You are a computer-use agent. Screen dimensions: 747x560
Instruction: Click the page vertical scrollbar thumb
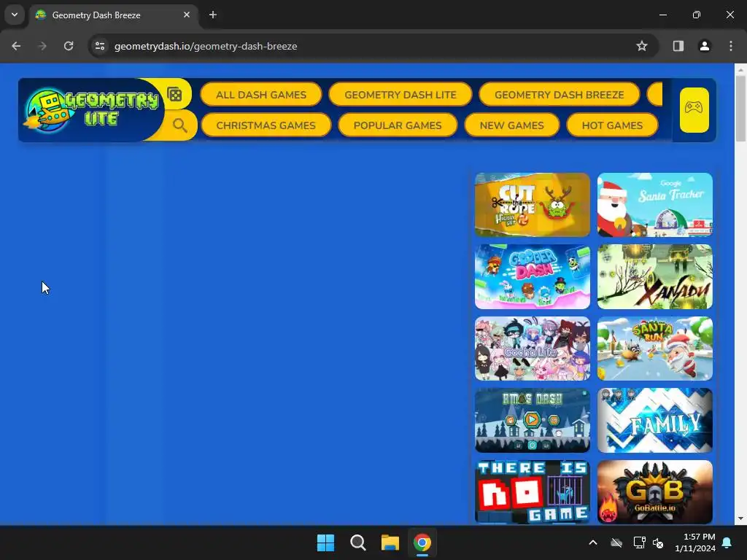(740, 109)
